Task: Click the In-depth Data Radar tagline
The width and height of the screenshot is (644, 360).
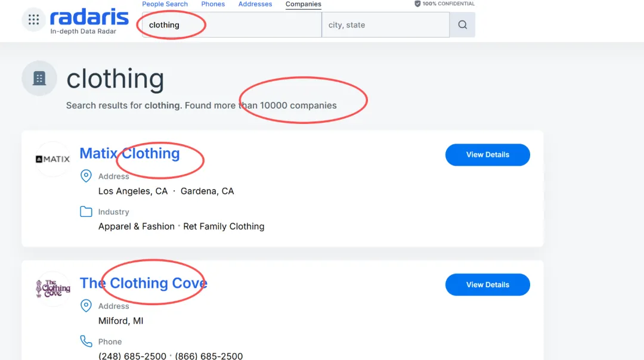Action: pyautogui.click(x=83, y=31)
